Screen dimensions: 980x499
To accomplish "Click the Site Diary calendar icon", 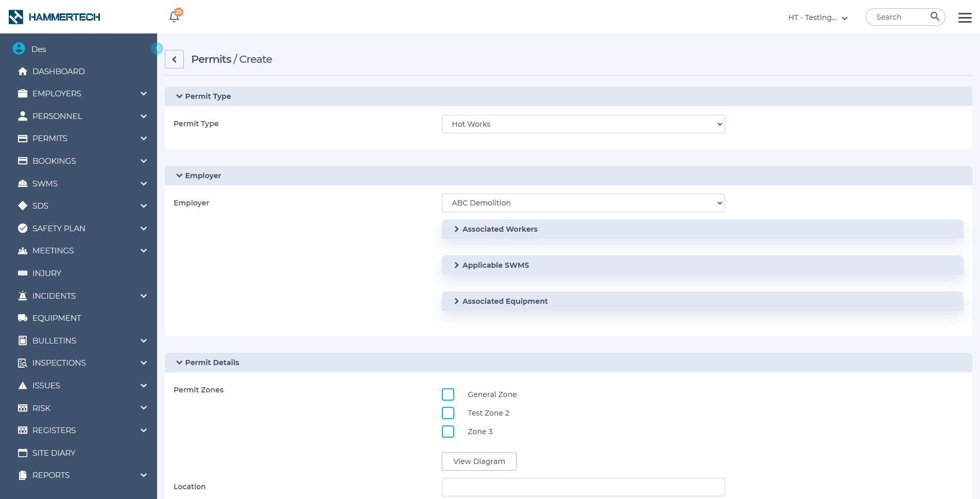I will (23, 453).
